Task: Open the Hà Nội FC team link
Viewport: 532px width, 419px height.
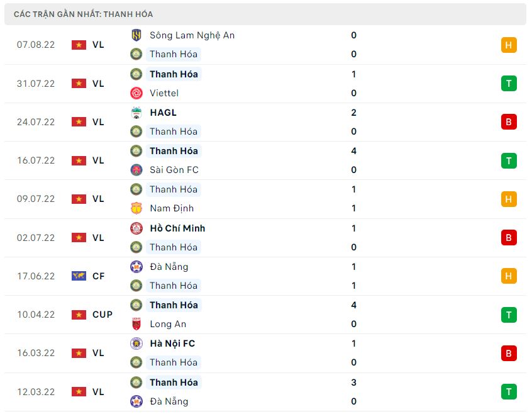Action: click(x=172, y=344)
